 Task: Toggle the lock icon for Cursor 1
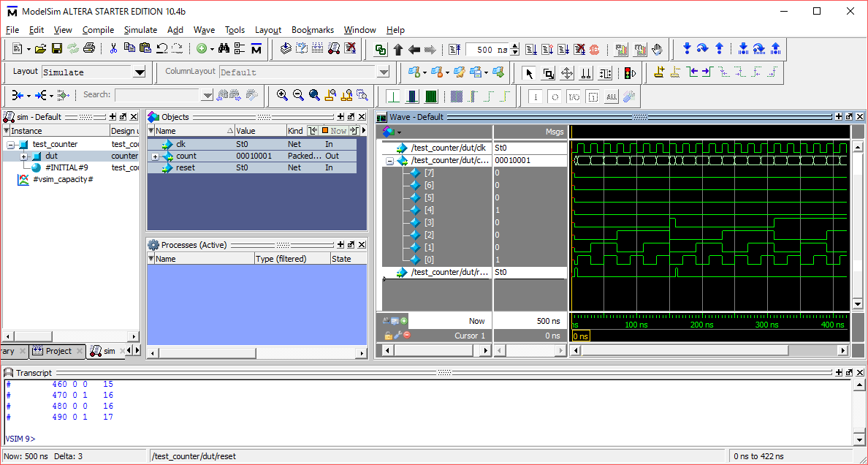389,336
